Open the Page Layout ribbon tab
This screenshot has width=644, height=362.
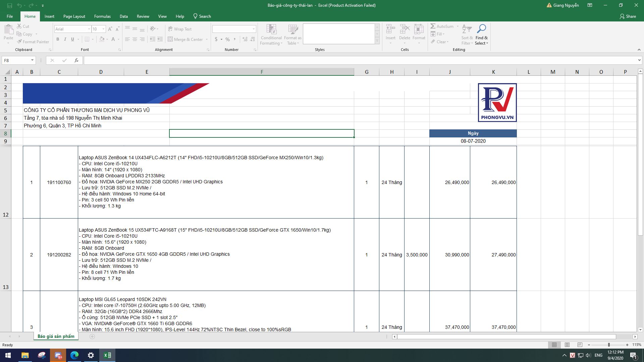pos(74,16)
